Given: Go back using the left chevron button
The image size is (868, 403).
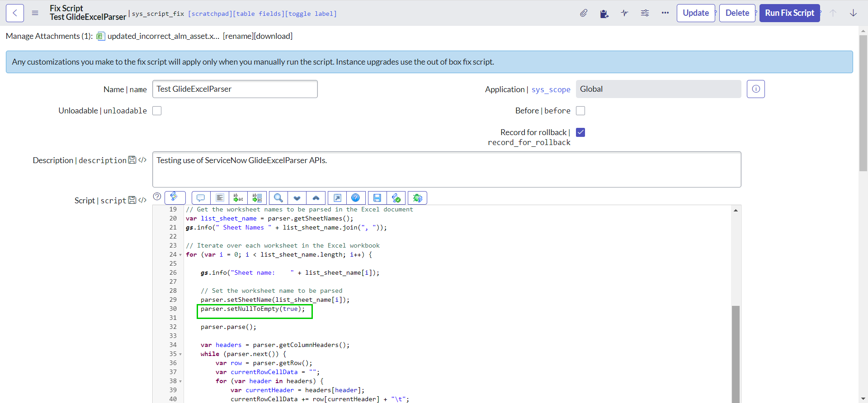Looking at the screenshot, I should click(x=15, y=13).
